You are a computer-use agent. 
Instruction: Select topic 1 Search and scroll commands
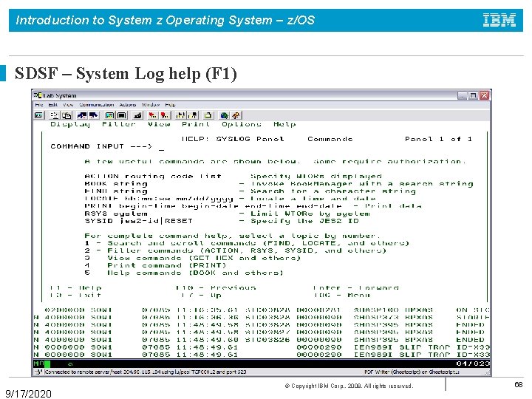click(247, 243)
